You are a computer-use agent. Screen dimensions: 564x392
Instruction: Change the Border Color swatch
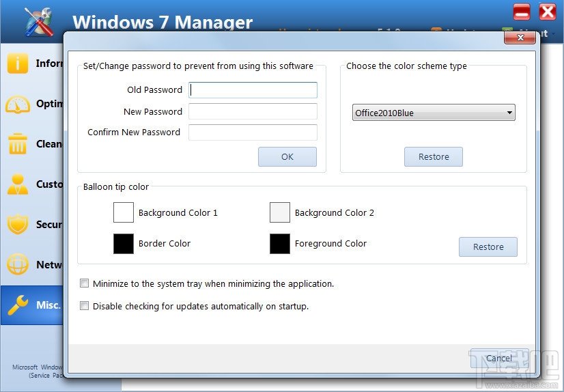124,244
